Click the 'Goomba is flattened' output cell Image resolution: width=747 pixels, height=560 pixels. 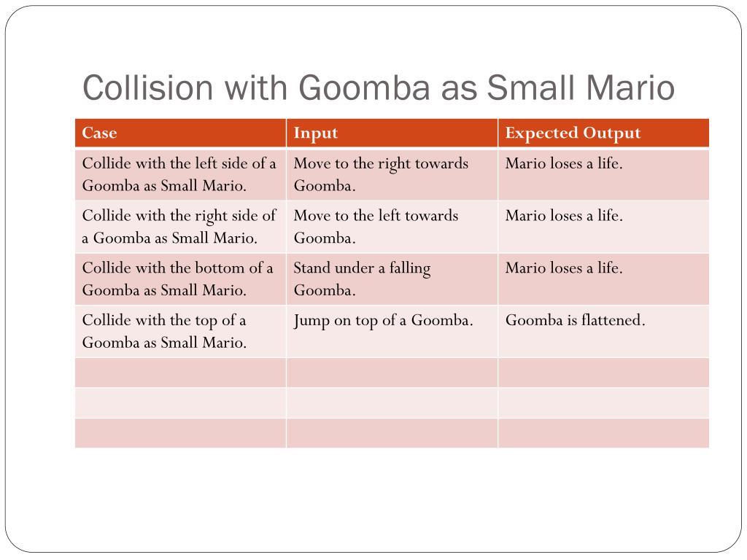click(603, 332)
